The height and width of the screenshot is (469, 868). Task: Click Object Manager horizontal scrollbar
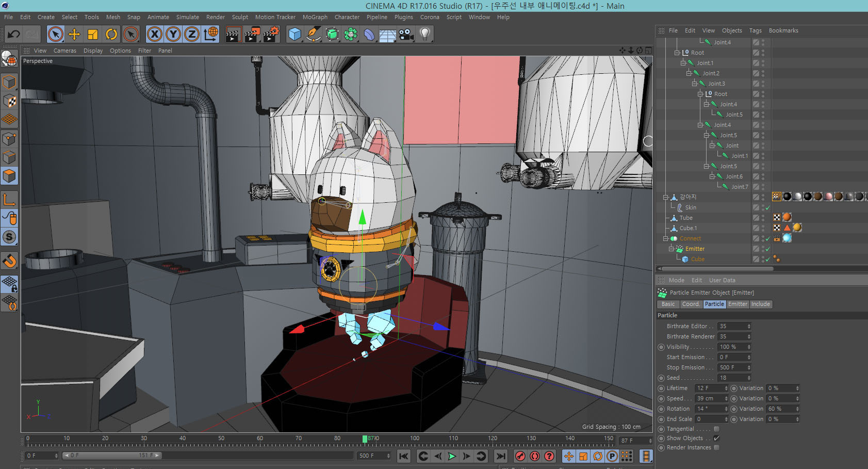717,268
